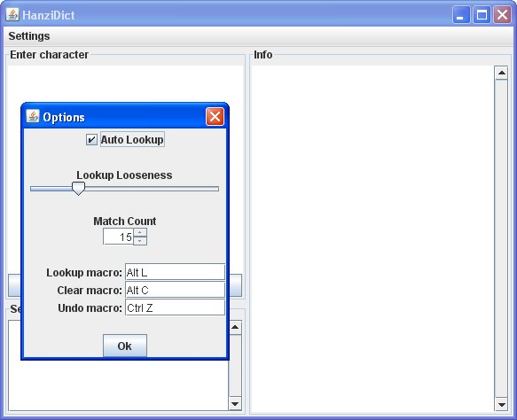Click the Info text area
517x420 pixels.
[372, 238]
